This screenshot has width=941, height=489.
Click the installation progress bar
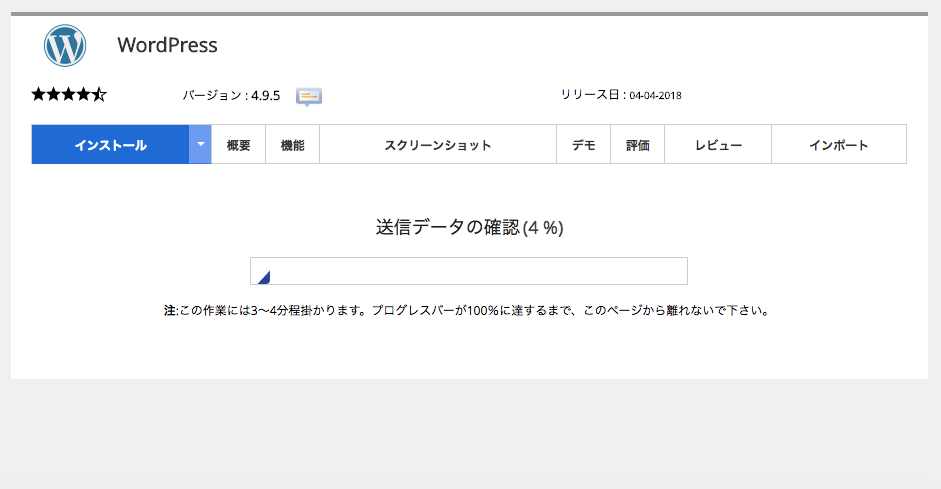coord(469,271)
